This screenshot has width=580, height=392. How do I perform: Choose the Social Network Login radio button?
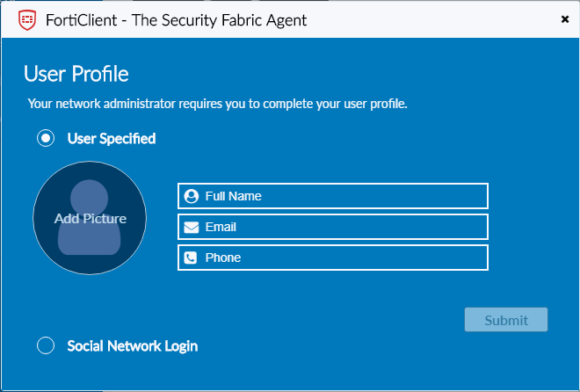pyautogui.click(x=46, y=345)
